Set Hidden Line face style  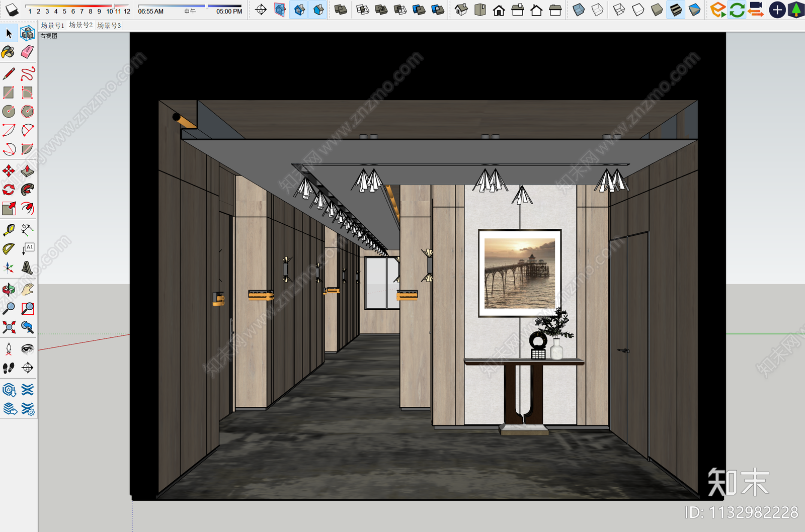tap(638, 10)
